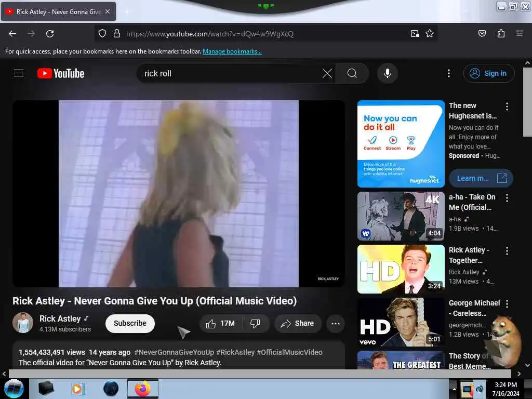Click the Firefox taskbar icon
The width and height of the screenshot is (532, 399).
(143, 389)
